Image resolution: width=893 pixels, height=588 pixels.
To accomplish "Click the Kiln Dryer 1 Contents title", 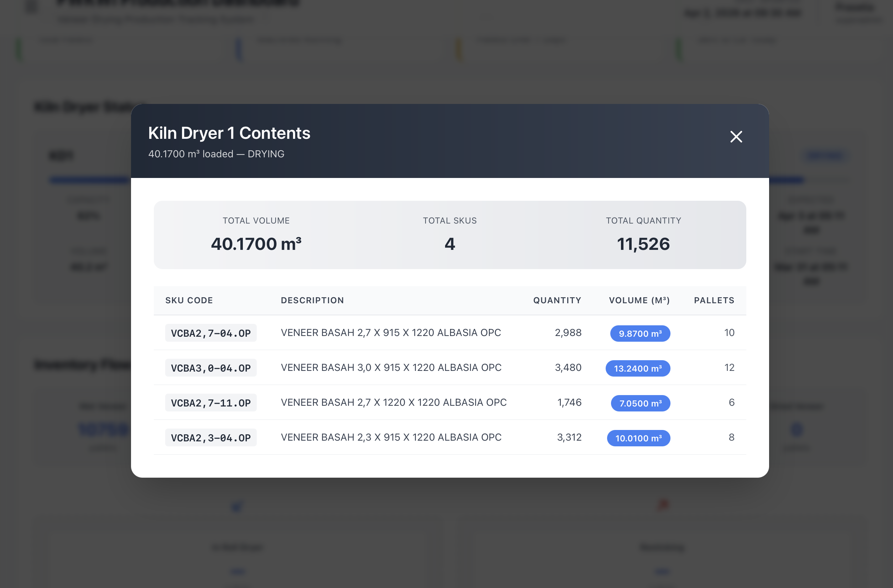I will point(229,133).
